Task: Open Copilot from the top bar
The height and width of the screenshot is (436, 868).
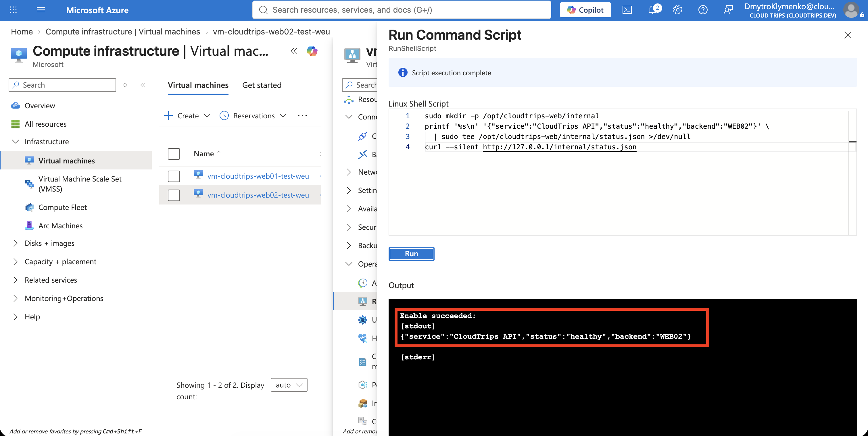Action: (x=585, y=10)
